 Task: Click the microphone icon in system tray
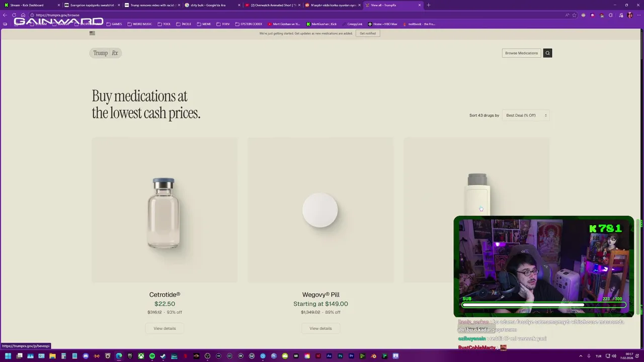pos(589,356)
